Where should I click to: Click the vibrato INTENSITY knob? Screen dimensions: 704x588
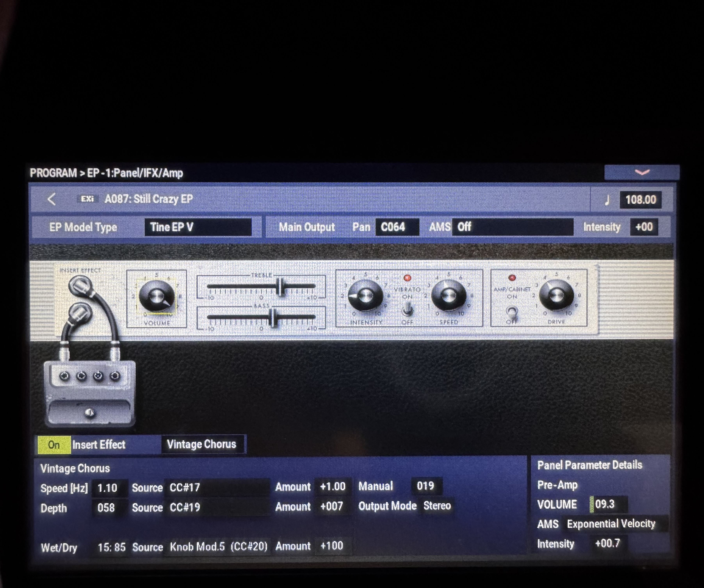point(365,296)
